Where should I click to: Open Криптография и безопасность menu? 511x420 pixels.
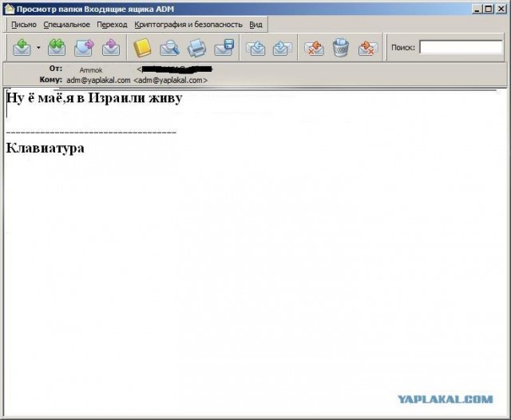point(188,25)
